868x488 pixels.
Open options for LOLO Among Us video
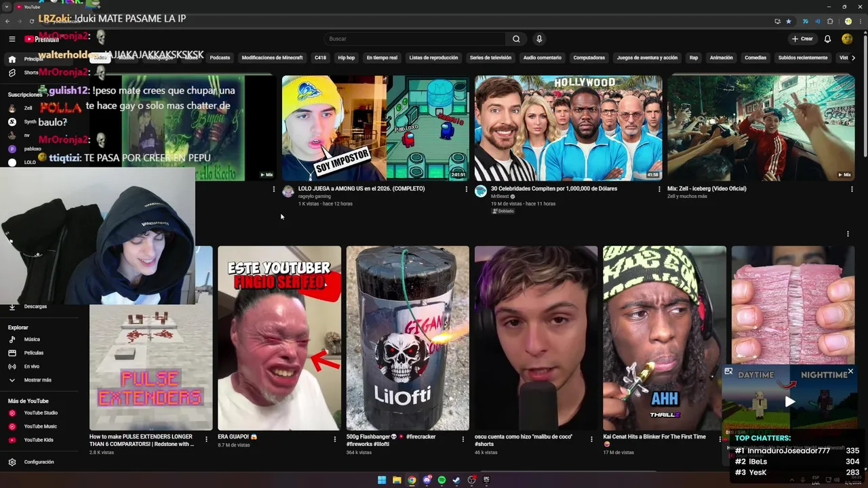(466, 190)
